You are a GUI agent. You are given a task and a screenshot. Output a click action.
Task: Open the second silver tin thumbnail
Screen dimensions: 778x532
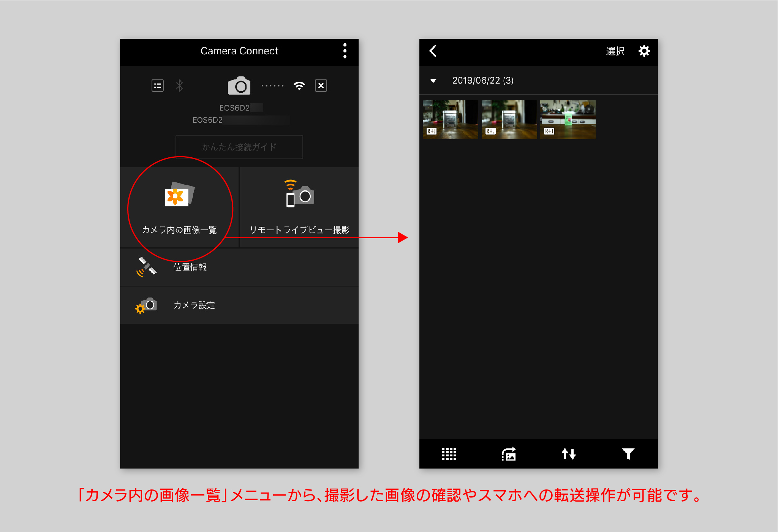click(509, 120)
